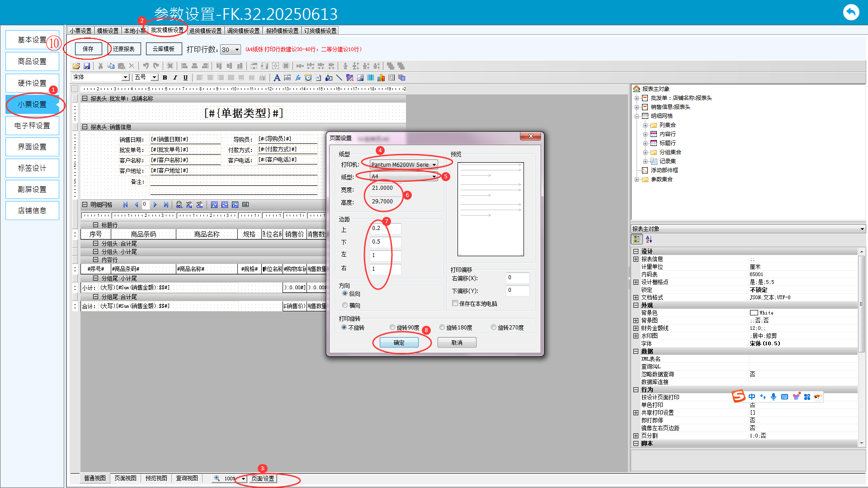The image size is (868, 488).
Task: Click the White background color swatch
Action: (754, 313)
